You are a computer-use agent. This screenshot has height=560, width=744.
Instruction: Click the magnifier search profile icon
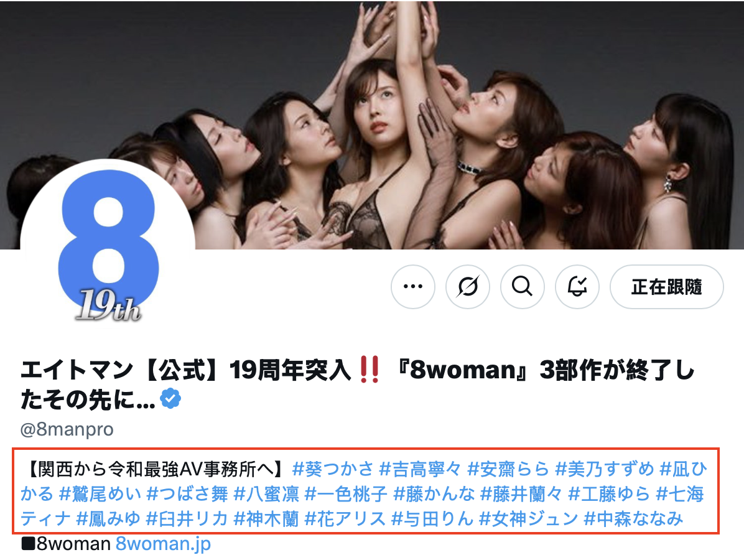[x=523, y=287]
